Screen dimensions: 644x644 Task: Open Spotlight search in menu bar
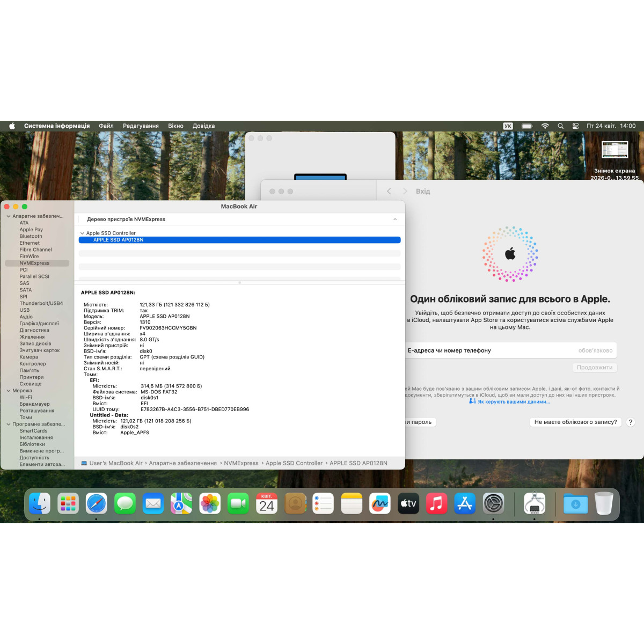pyautogui.click(x=560, y=126)
